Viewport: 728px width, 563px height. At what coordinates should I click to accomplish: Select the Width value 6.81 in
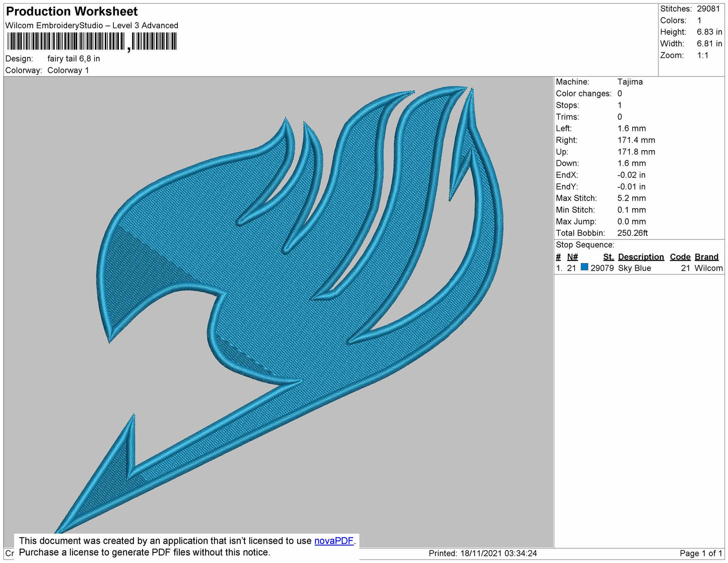(709, 43)
